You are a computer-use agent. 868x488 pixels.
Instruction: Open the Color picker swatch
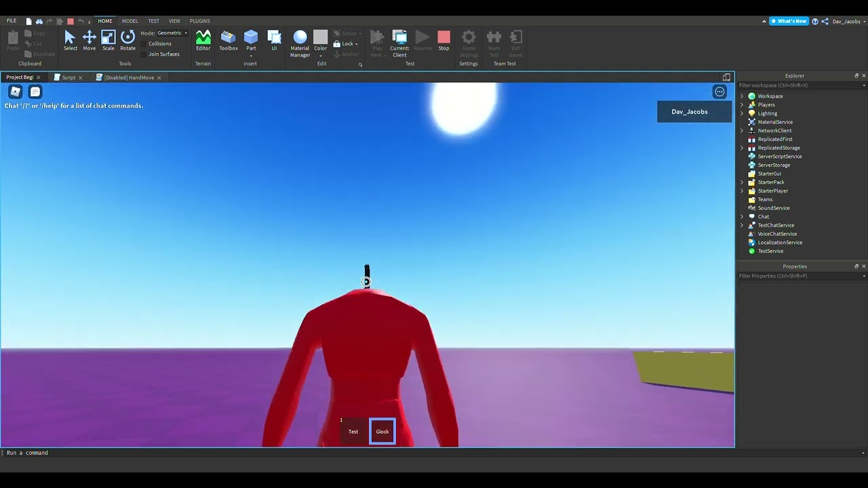pos(320,39)
